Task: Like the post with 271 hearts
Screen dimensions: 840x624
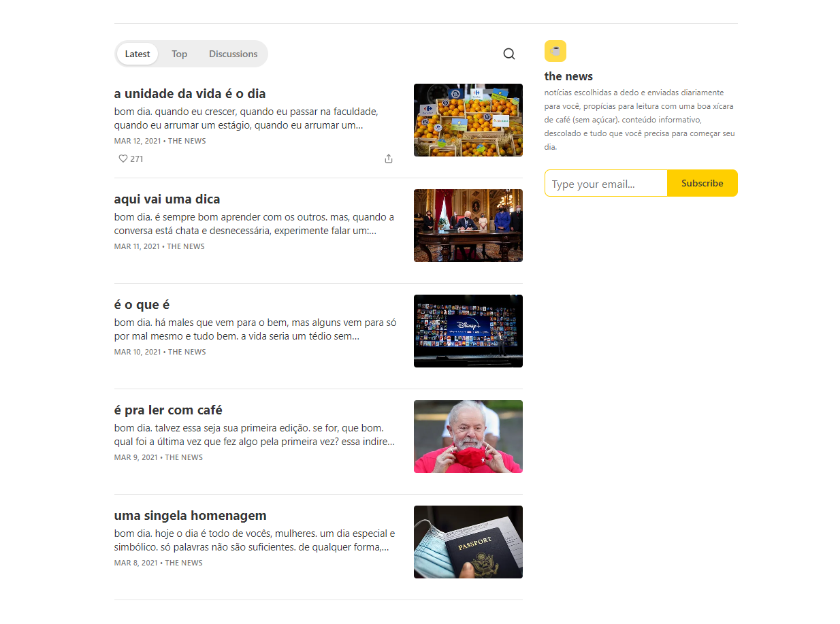Action: click(123, 159)
